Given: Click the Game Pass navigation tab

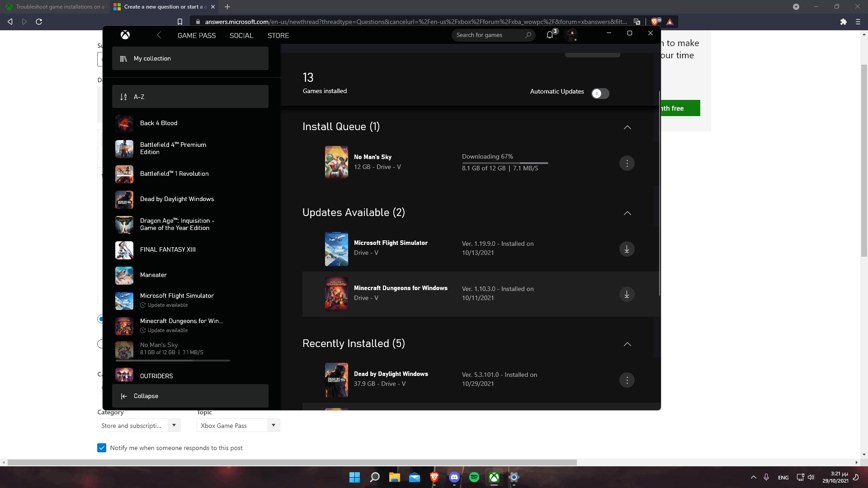Looking at the screenshot, I should (197, 35).
